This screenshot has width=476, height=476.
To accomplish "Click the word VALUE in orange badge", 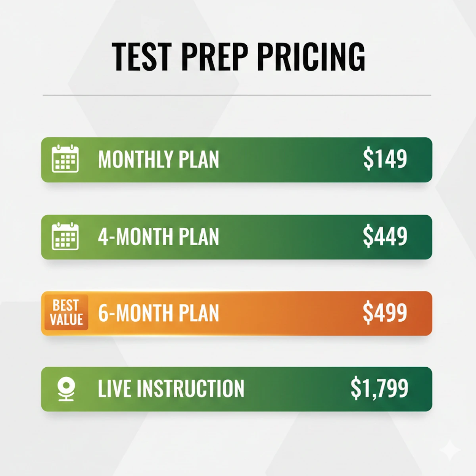I will click(66, 320).
